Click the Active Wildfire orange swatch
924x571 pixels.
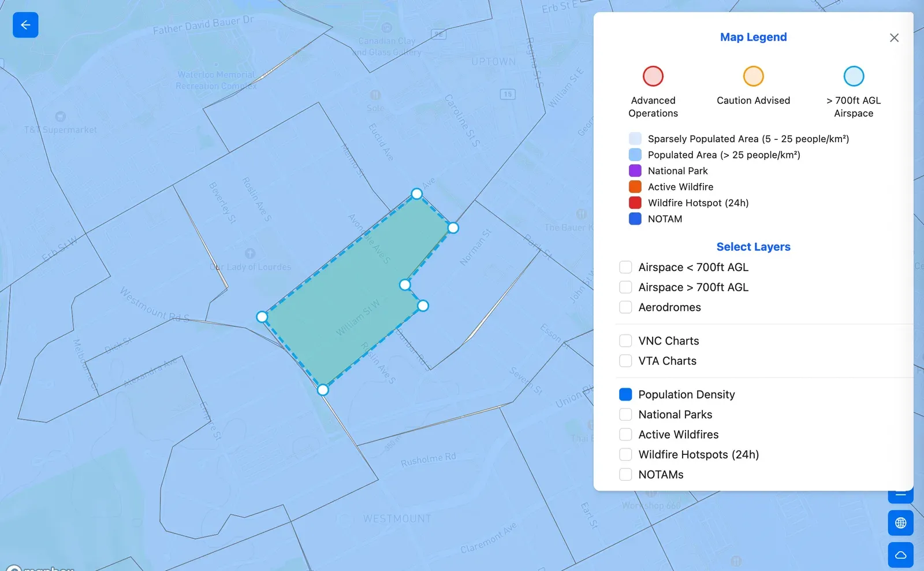(635, 187)
